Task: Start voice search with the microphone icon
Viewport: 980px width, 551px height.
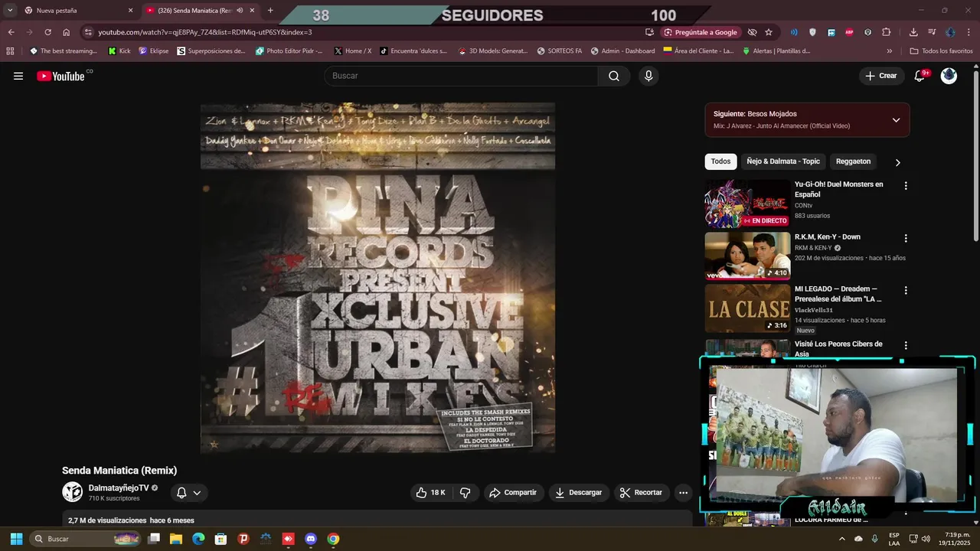Action: tap(648, 76)
